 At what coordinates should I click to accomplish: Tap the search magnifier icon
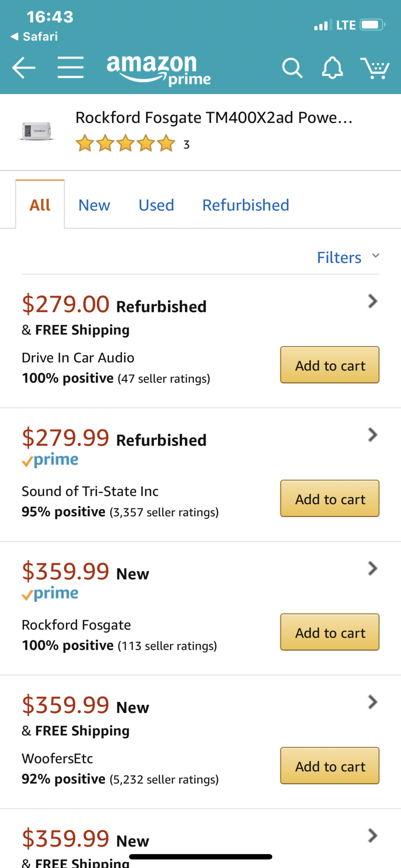click(292, 68)
